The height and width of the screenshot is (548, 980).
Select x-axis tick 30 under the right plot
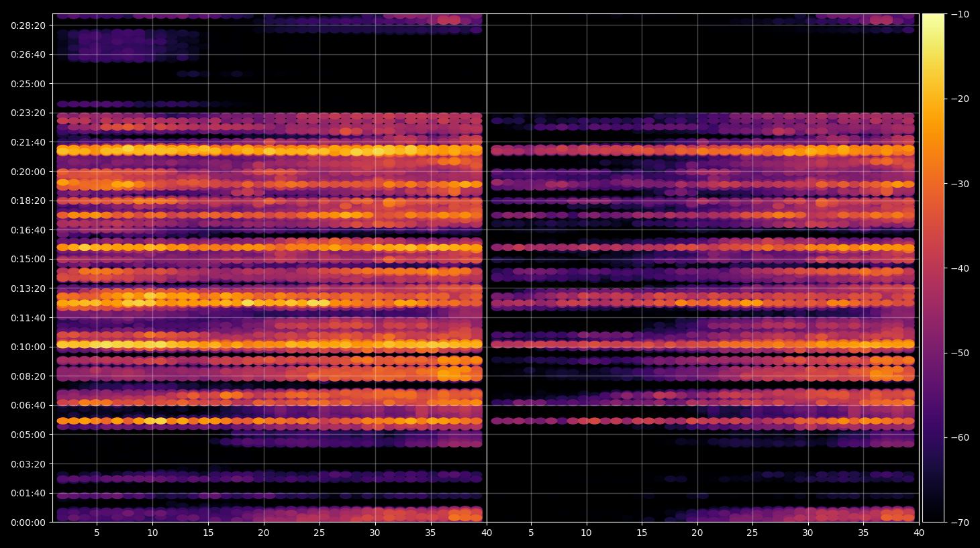click(x=807, y=533)
